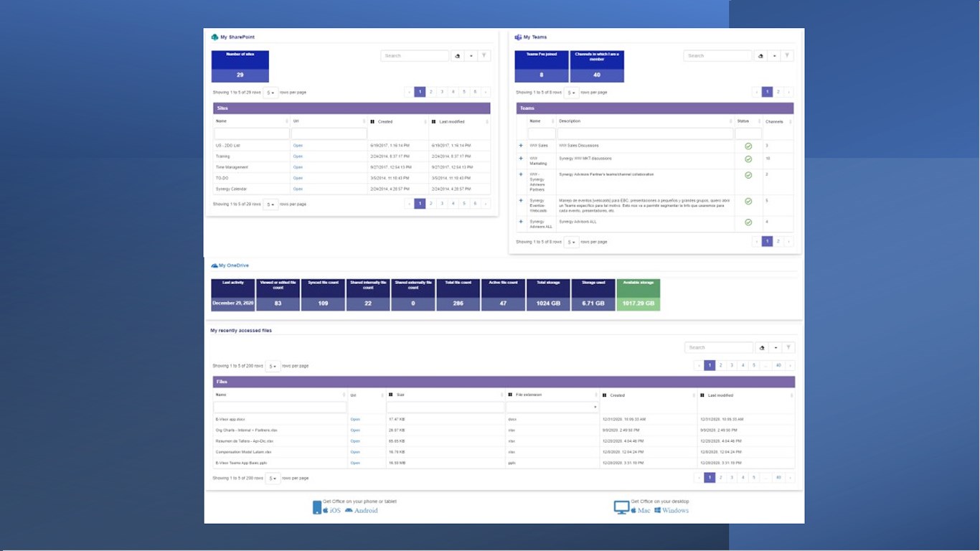Image resolution: width=980 pixels, height=551 pixels.
Task: Go to page 2 in My Teams pagination
Action: (x=778, y=92)
